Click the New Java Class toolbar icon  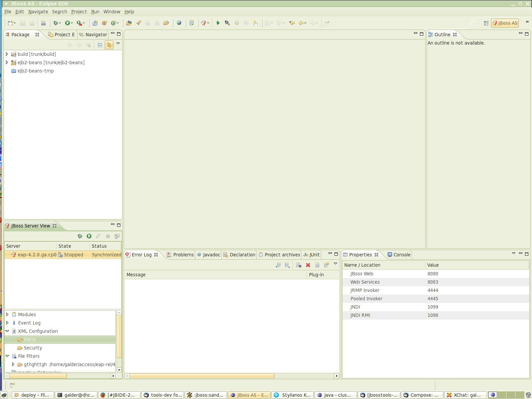pos(114,23)
